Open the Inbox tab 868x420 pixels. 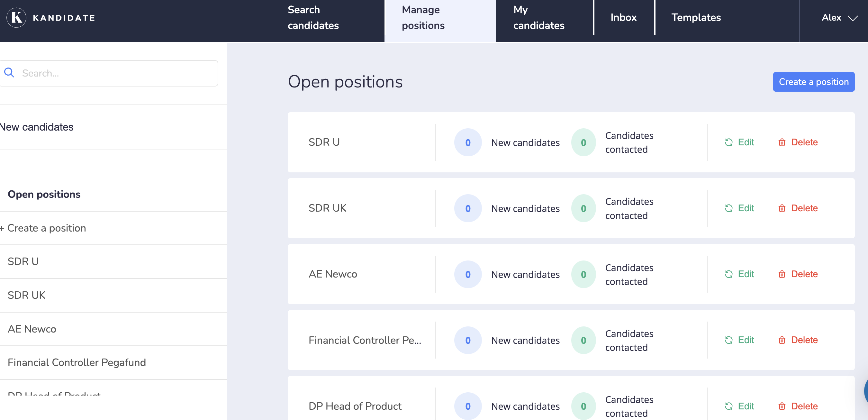click(x=623, y=18)
